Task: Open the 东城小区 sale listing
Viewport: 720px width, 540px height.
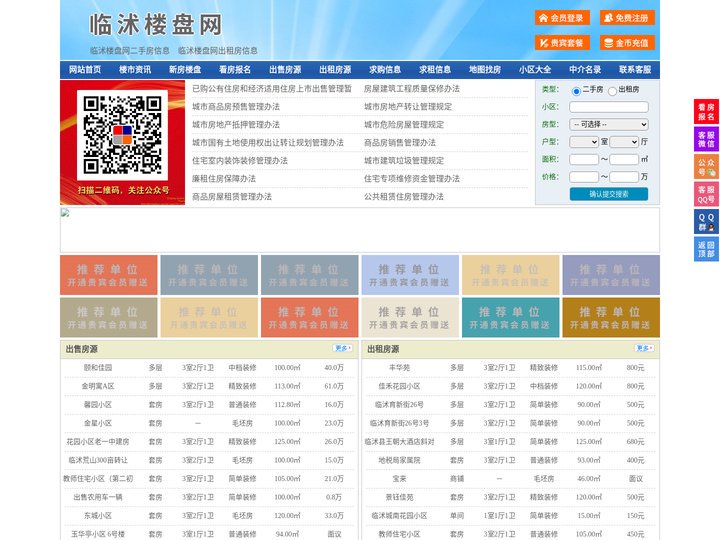Action: 98,516
